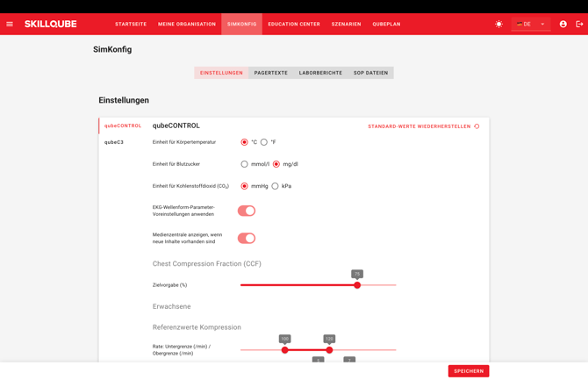The width and height of the screenshot is (588, 380).
Task: Select mmHg for CO2 unit
Action: coord(245,186)
